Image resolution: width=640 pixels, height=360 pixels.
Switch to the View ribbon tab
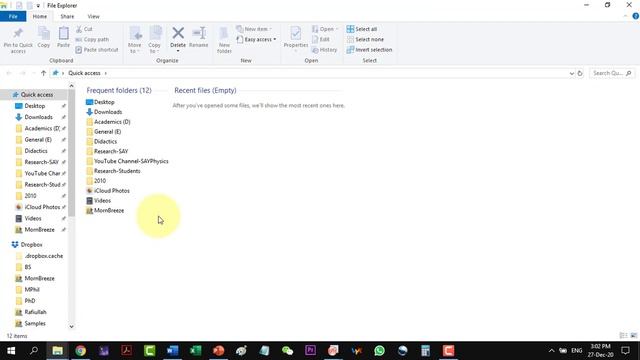click(93, 16)
